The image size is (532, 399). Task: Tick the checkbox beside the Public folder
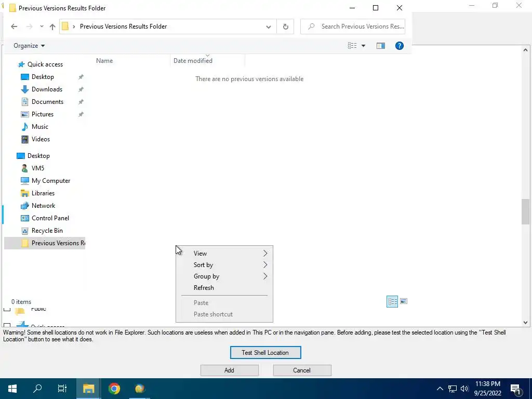pyautogui.click(x=7, y=309)
